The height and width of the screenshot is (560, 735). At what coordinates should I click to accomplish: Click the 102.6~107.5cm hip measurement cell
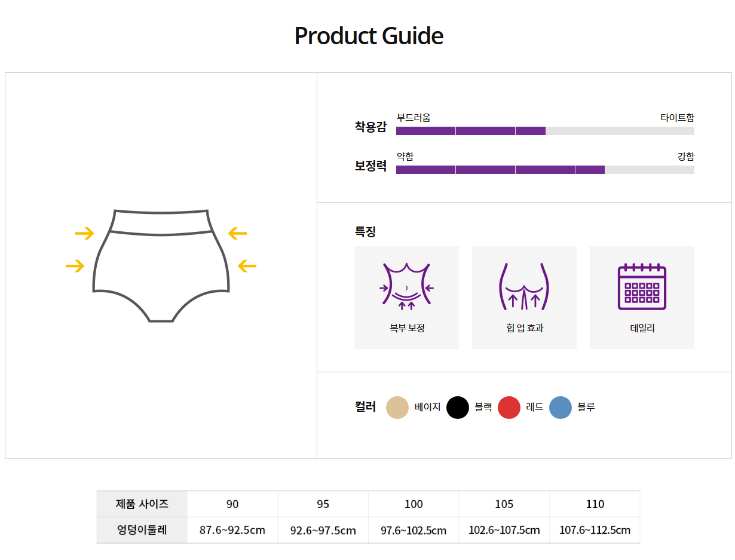(504, 530)
